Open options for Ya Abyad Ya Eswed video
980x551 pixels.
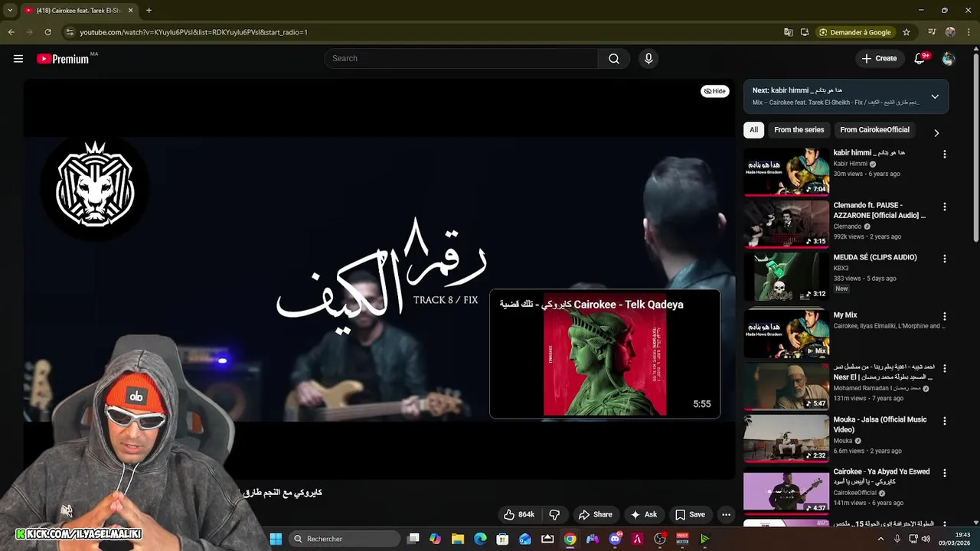pos(944,473)
